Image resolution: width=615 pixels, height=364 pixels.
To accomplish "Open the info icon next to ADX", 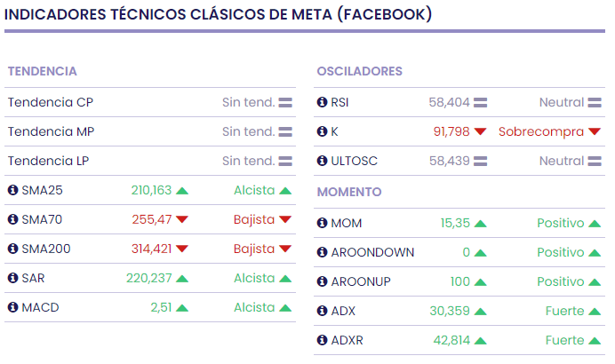I will (x=322, y=311).
